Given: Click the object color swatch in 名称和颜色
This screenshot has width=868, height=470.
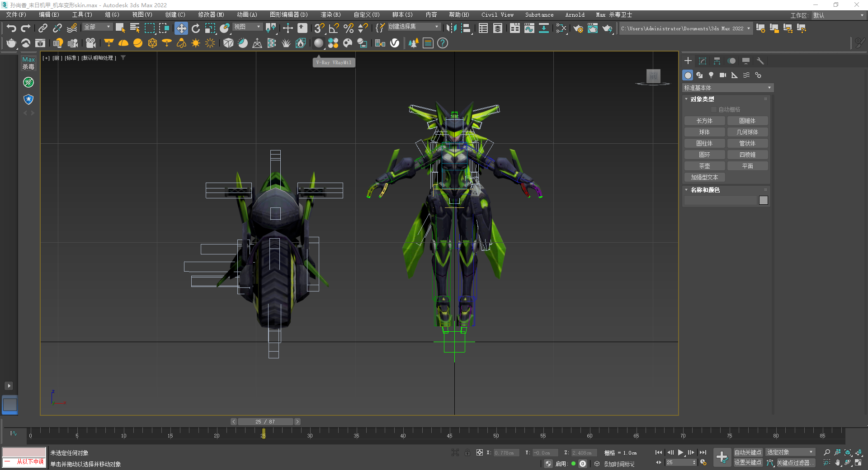Looking at the screenshot, I should pos(764,200).
